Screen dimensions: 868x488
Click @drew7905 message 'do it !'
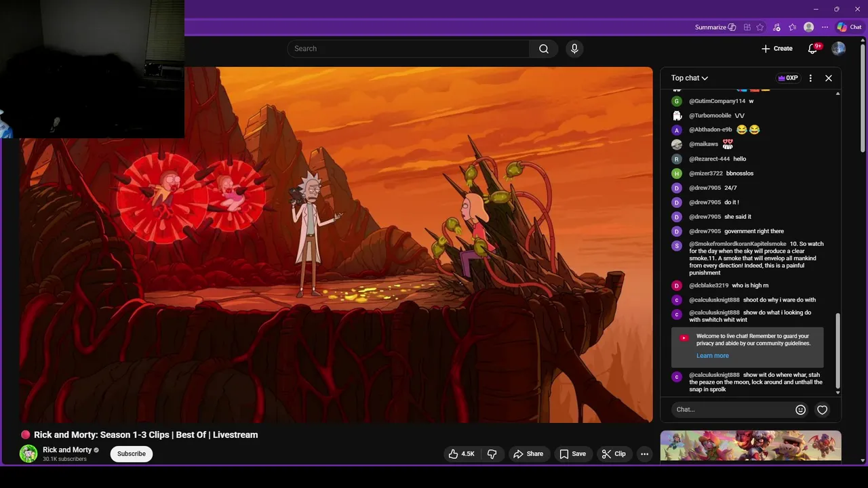coord(749,202)
